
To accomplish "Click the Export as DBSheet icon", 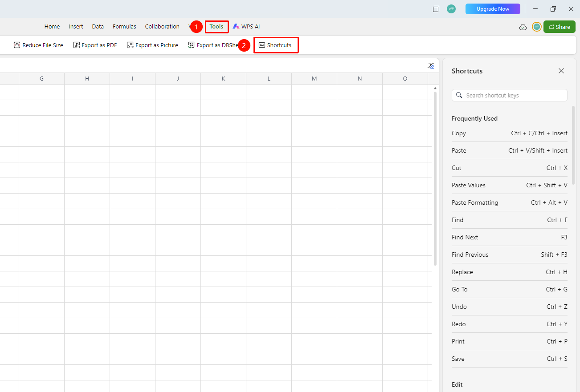I will pyautogui.click(x=191, y=45).
